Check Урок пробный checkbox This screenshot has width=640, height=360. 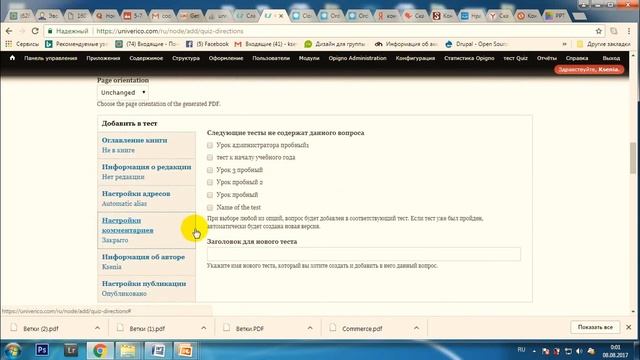210,195
